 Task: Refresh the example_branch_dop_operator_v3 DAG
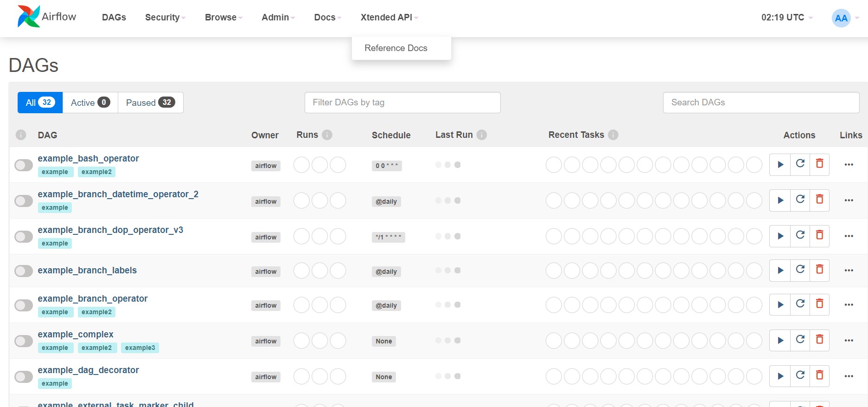pos(800,236)
